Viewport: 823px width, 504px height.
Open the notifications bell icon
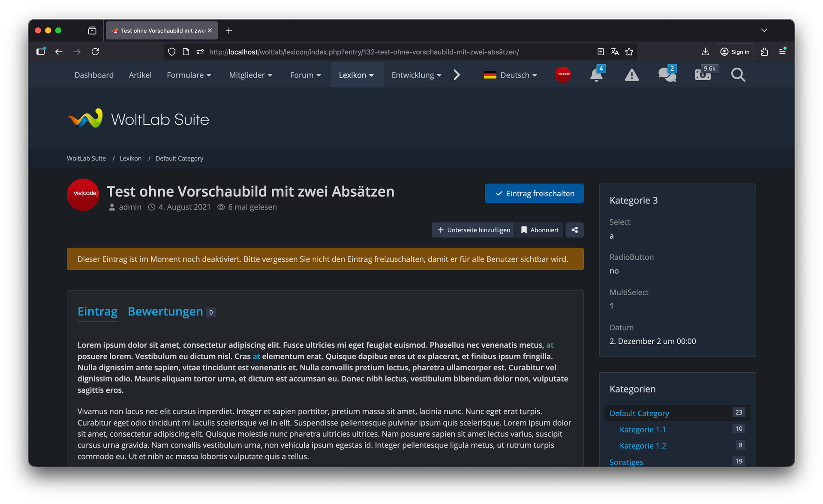coord(596,75)
